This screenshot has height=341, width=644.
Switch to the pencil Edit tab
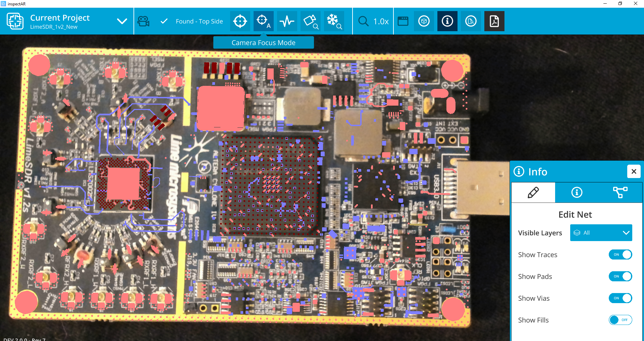533,192
